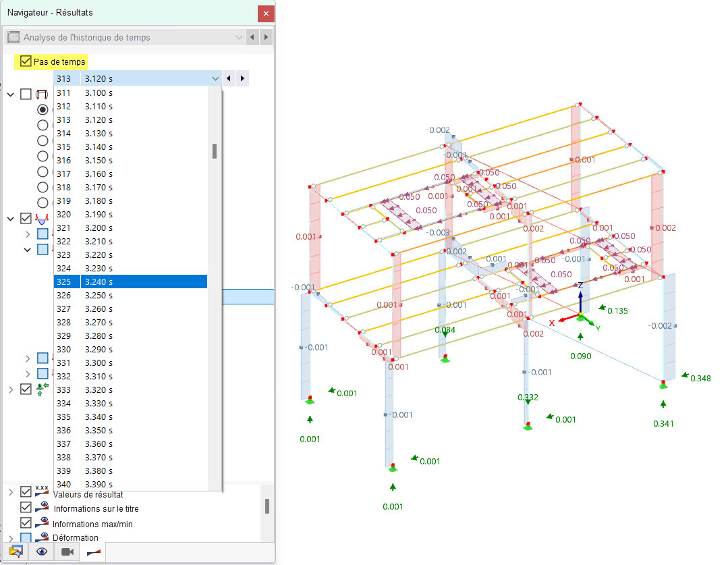
Task: Click the previous time step arrow
Action: click(229, 78)
